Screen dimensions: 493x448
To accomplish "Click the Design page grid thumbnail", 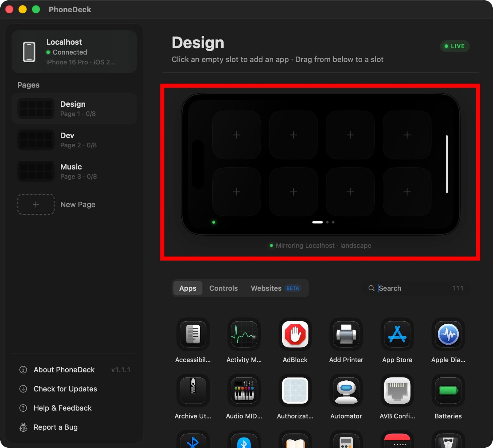I will click(x=36, y=109).
